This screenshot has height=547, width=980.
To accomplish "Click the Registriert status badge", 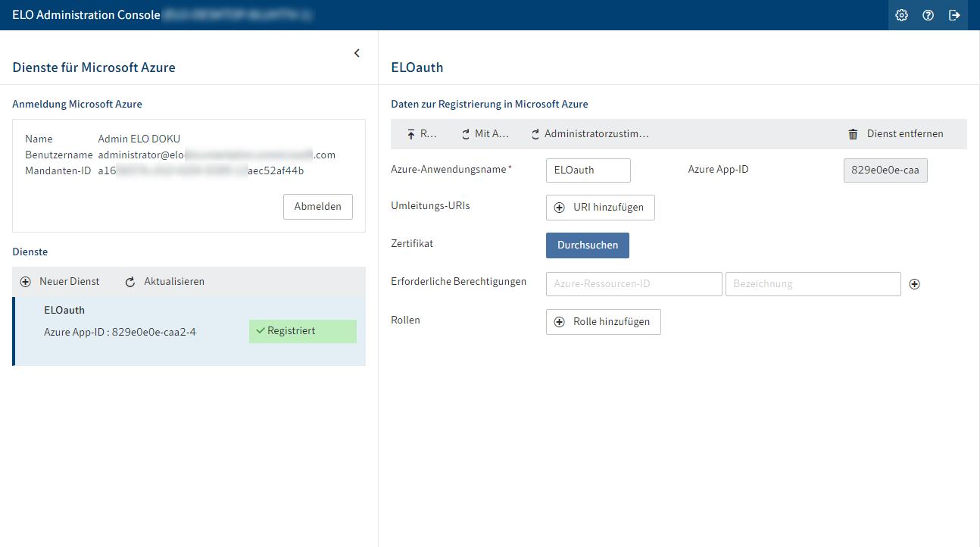I will coord(303,331).
